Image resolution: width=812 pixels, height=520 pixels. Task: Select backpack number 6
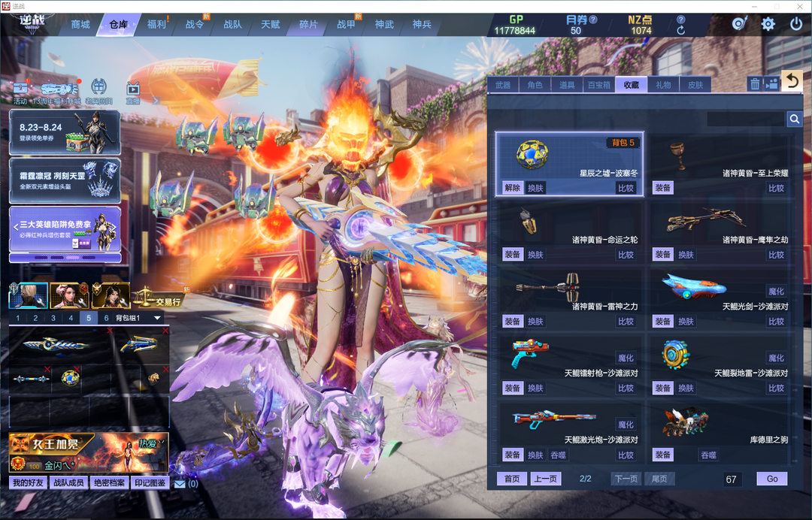point(106,318)
